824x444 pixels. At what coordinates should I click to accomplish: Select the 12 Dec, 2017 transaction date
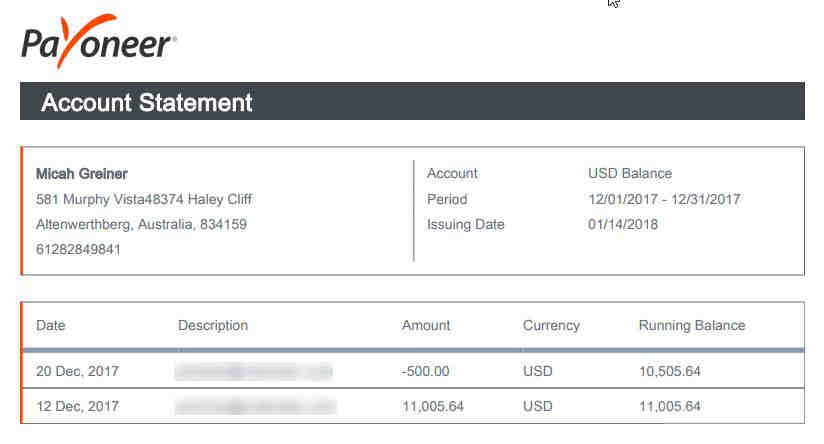[x=77, y=406]
